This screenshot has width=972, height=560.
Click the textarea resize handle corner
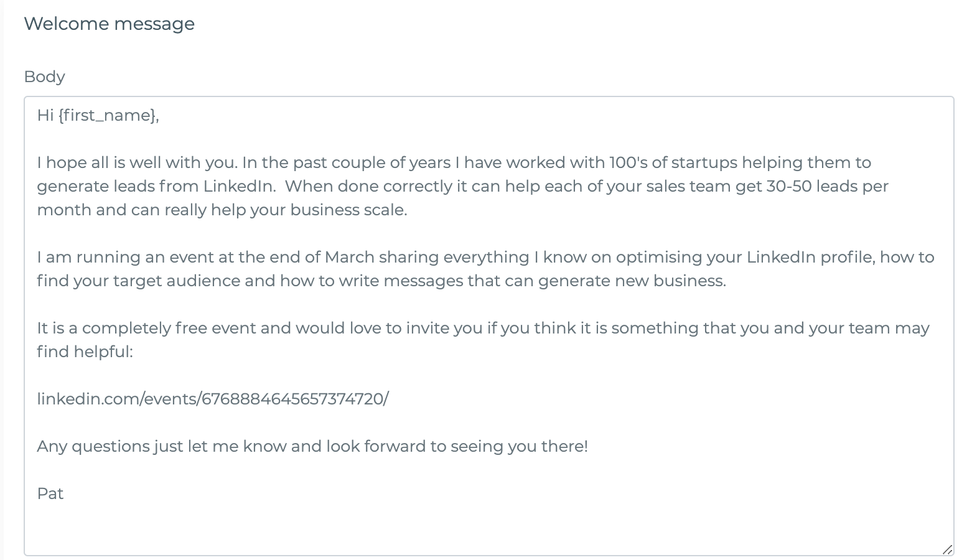[947, 549]
